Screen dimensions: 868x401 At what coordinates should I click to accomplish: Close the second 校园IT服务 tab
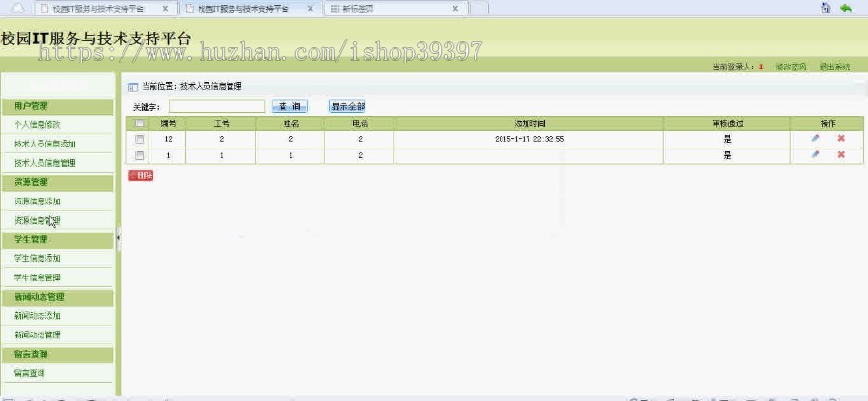[x=311, y=9]
